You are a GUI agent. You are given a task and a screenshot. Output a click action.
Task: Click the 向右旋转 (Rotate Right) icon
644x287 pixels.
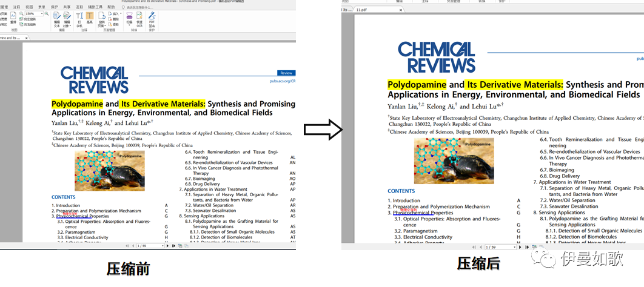(21, 24)
